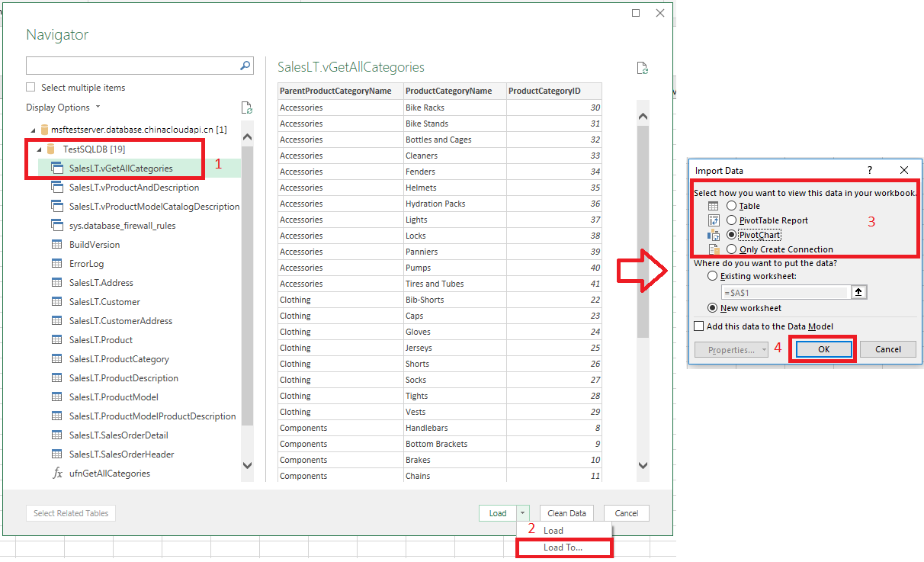Screen dimensions: 924x562
Task: Choose Load To... from the dropdown menu
Action: (x=563, y=548)
